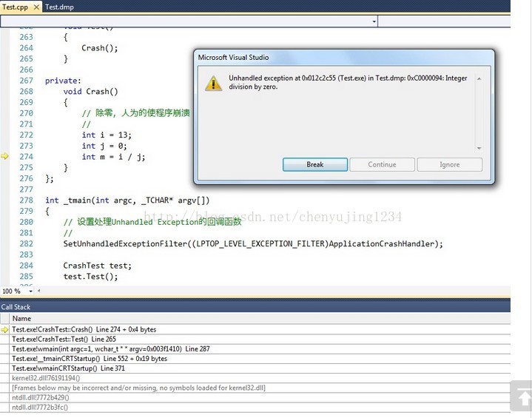Click the Continue button
The width and height of the screenshot is (532, 418).
pyautogui.click(x=382, y=164)
